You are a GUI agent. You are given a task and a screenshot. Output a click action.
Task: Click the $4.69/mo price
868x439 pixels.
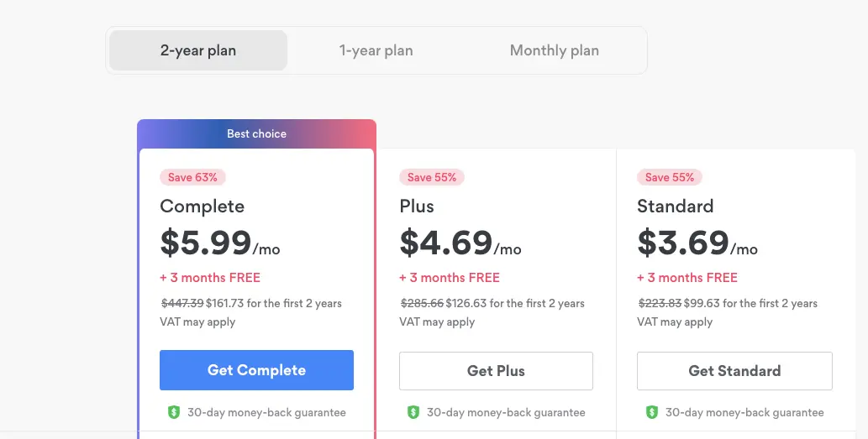point(460,243)
